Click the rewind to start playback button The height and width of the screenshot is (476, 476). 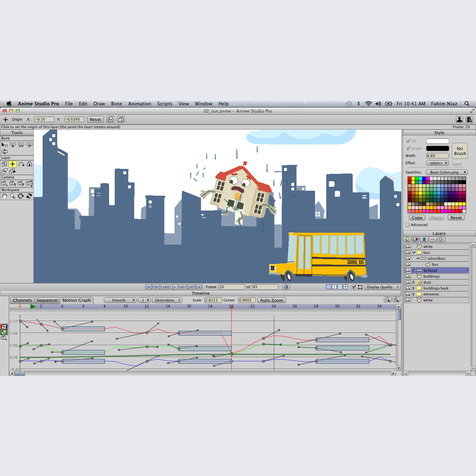[x=149, y=287]
